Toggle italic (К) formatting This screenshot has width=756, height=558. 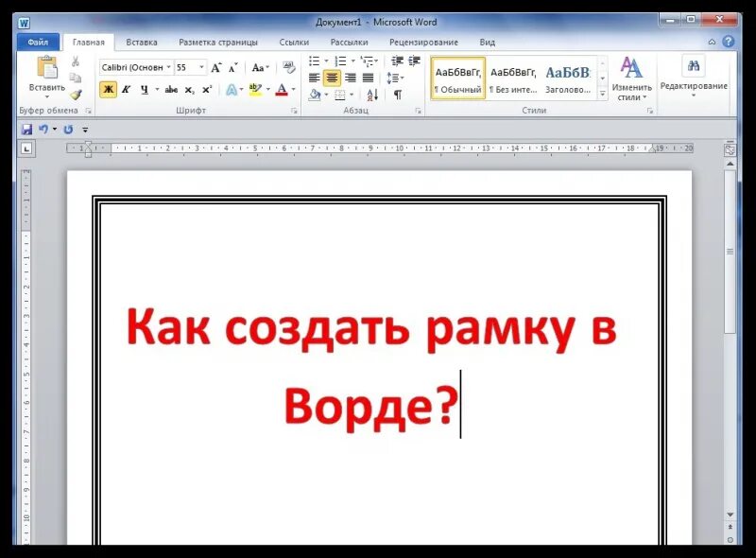[x=126, y=89]
